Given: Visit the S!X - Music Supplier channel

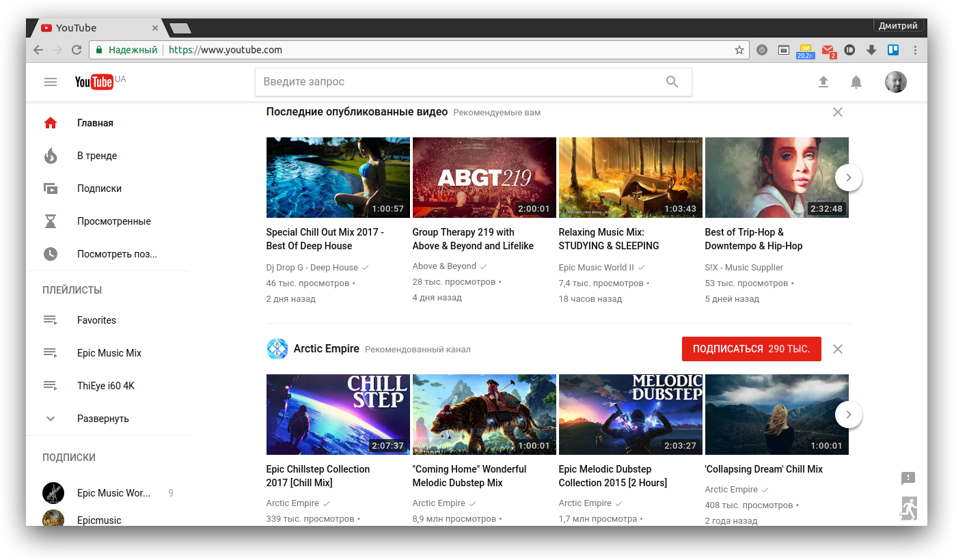Looking at the screenshot, I should point(744,268).
